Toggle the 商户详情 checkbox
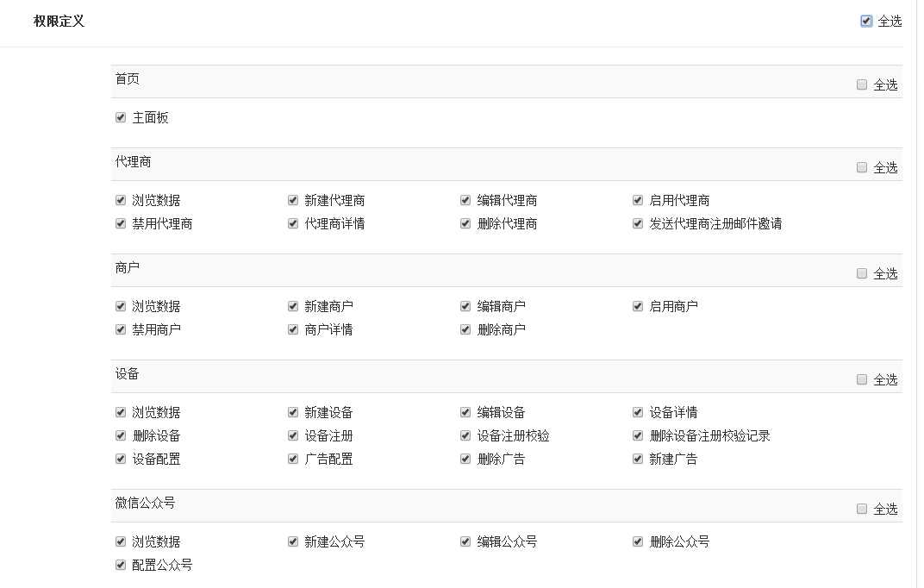This screenshot has height=588, width=924. tap(293, 329)
